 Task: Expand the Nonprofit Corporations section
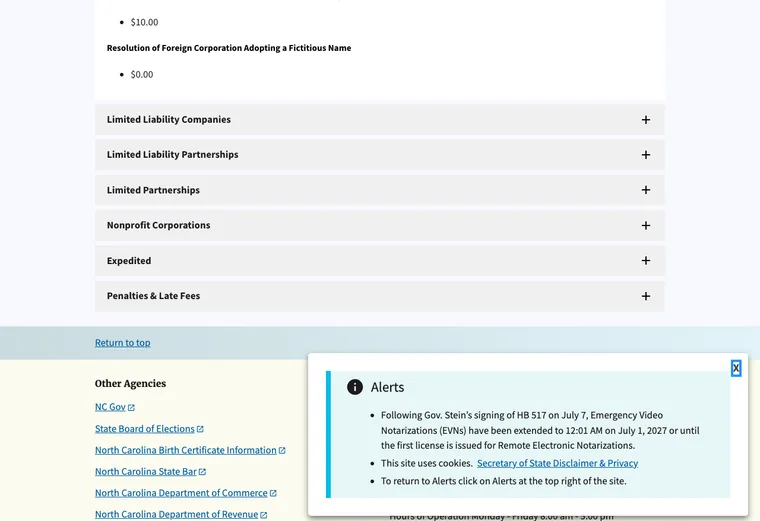380,225
